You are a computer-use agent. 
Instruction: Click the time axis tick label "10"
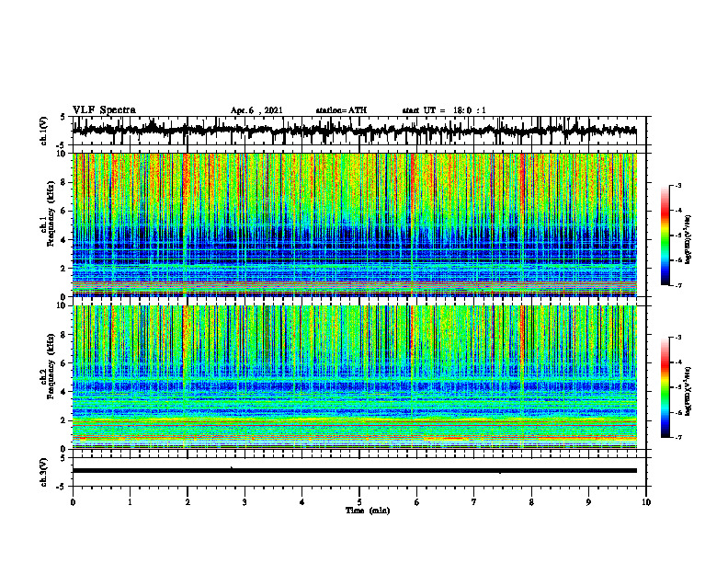(x=646, y=502)
